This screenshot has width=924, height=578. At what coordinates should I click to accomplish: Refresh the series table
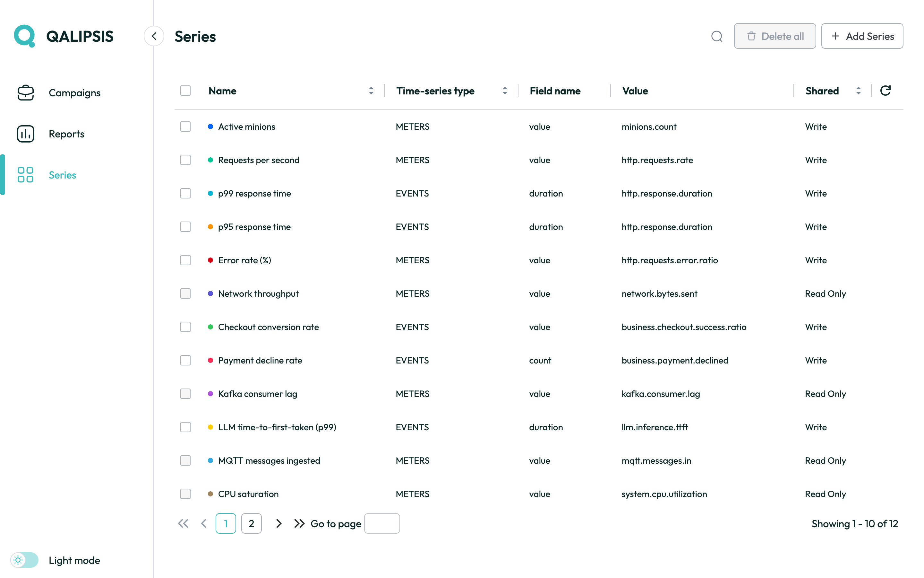(885, 91)
